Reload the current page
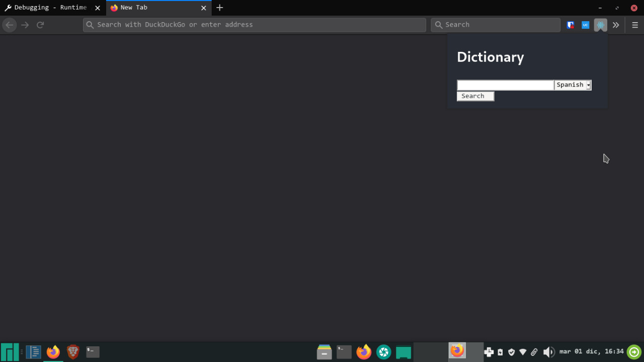Screen dimensions: 644x362 [40, 25]
